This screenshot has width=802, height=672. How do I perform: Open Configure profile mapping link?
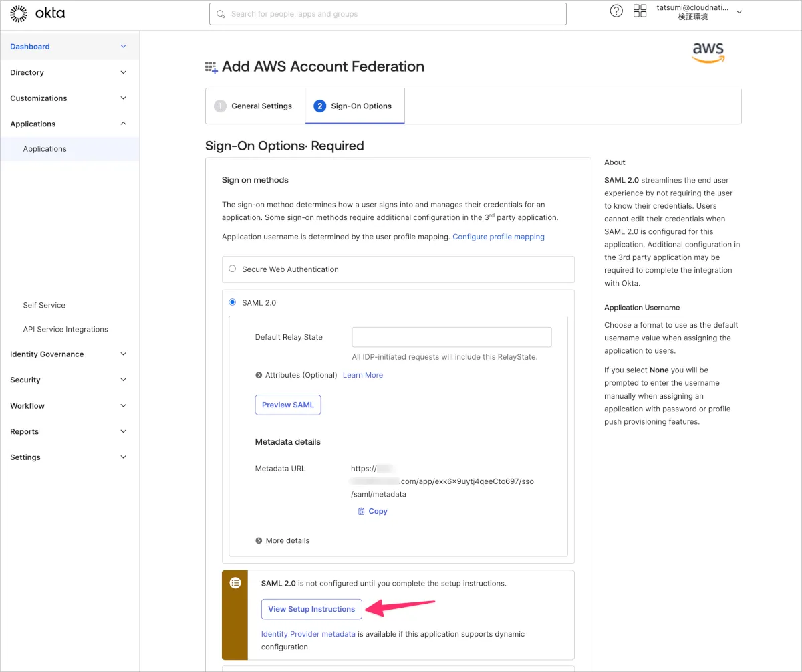(498, 237)
